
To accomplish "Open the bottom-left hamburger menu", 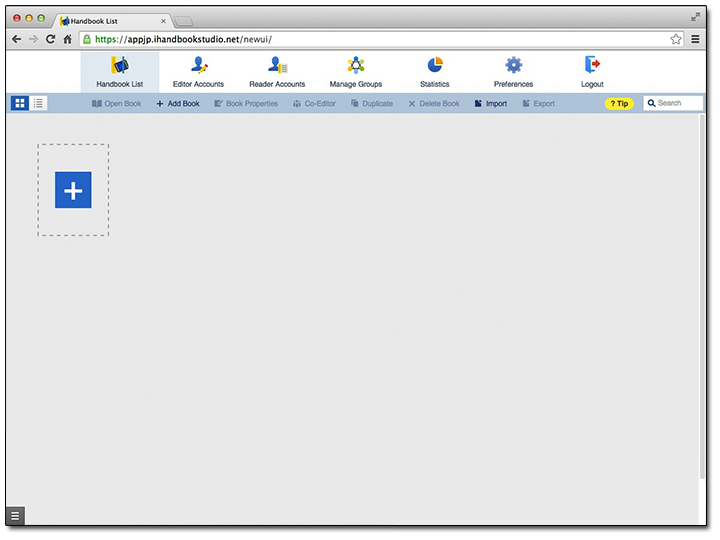I will (15, 516).
